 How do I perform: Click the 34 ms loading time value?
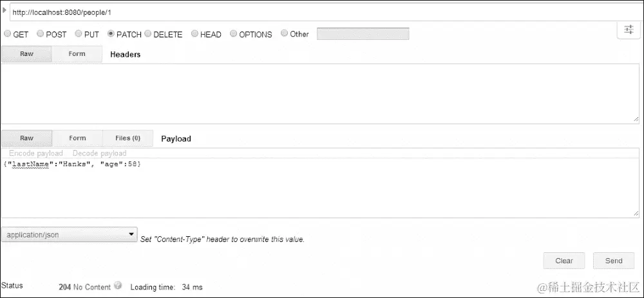pyautogui.click(x=192, y=287)
